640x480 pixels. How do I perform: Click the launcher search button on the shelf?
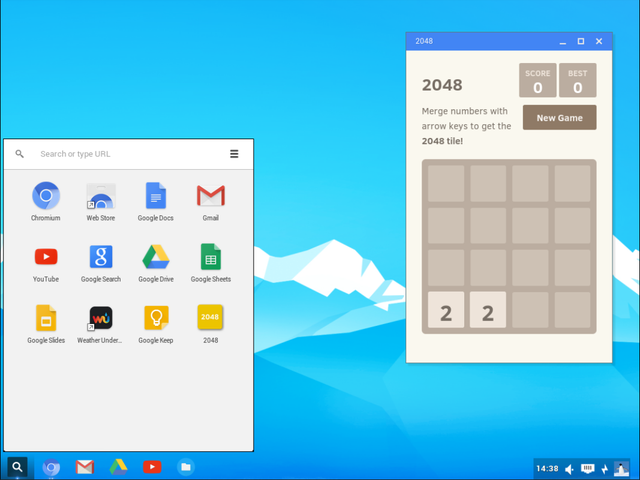[x=17, y=467]
